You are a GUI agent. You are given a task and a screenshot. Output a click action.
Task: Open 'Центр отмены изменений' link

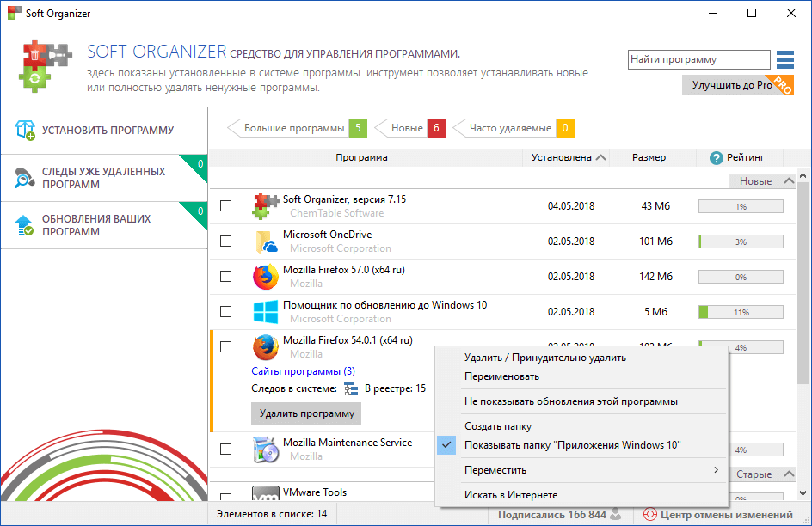pyautogui.click(x=726, y=515)
